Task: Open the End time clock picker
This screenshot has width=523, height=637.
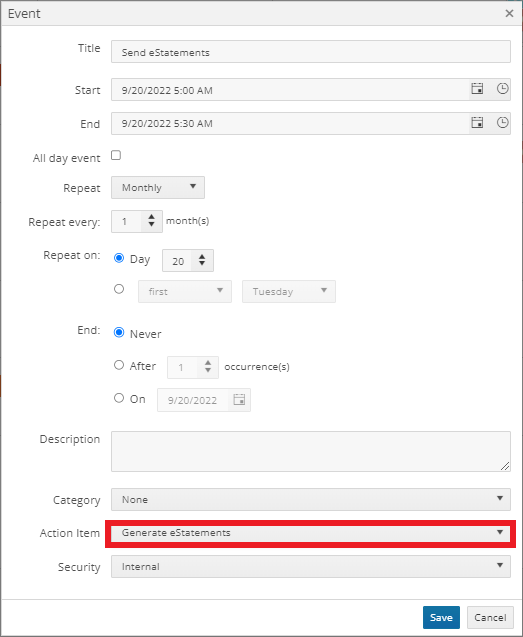Action: pos(502,122)
